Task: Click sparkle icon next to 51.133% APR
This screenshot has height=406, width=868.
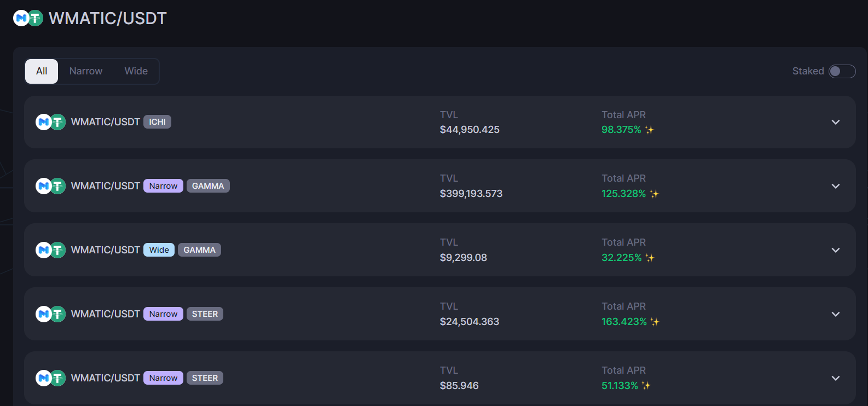Action: point(646,386)
